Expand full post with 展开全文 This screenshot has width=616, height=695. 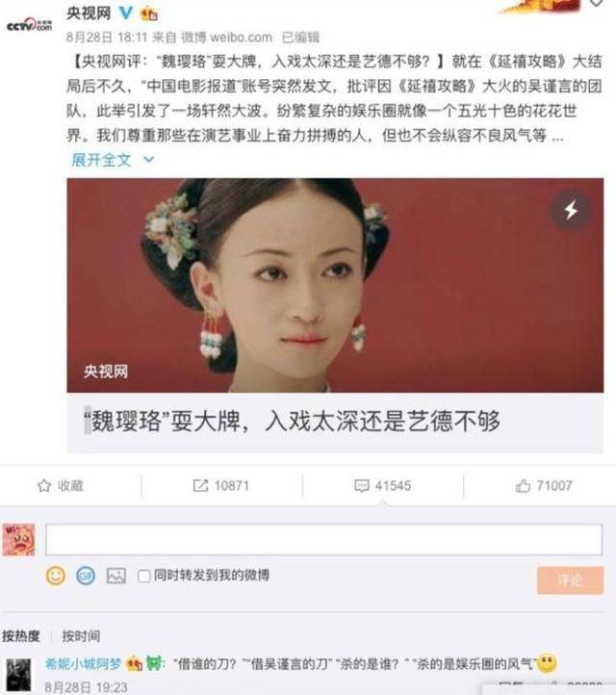(x=101, y=160)
